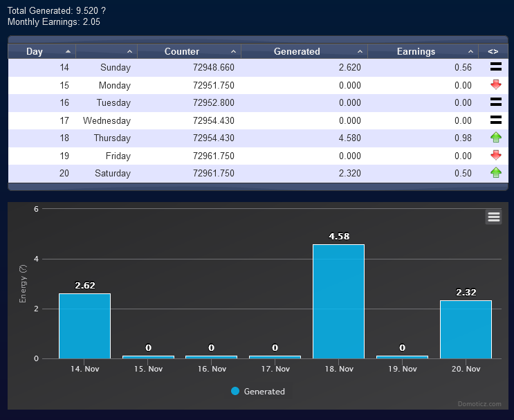This screenshot has width=514, height=420.
Task: Click the Energy y-axis title
Action: [x=23, y=284]
